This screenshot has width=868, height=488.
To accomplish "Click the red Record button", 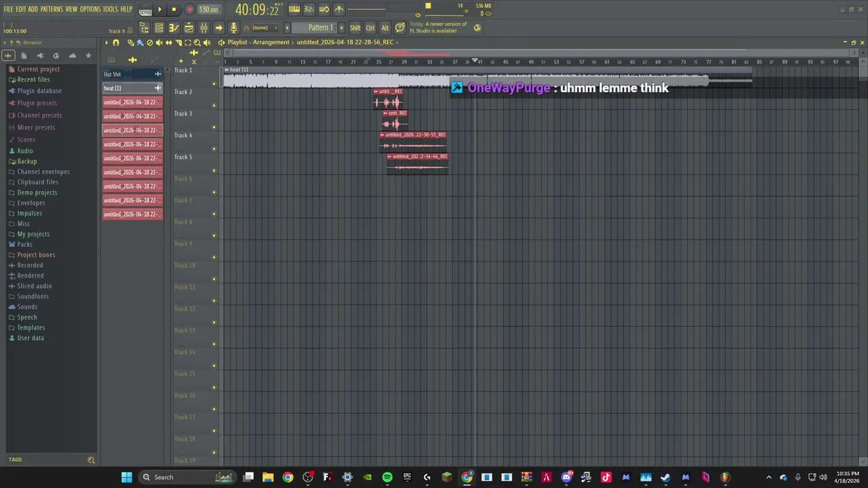I will click(189, 9).
